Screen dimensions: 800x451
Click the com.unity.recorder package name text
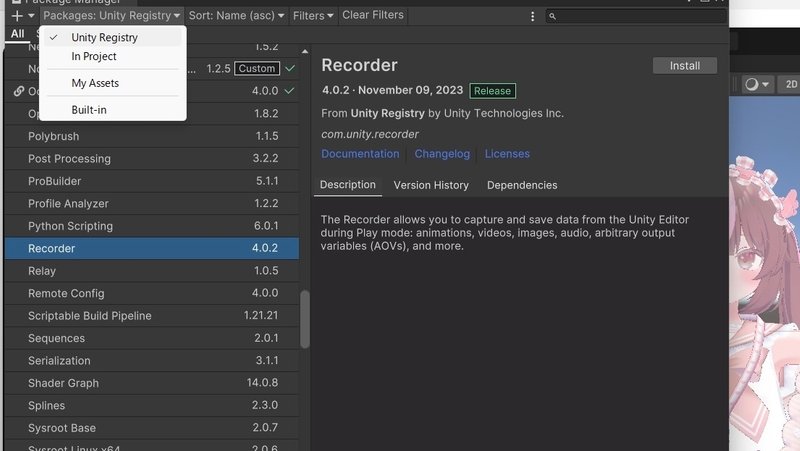coord(370,134)
